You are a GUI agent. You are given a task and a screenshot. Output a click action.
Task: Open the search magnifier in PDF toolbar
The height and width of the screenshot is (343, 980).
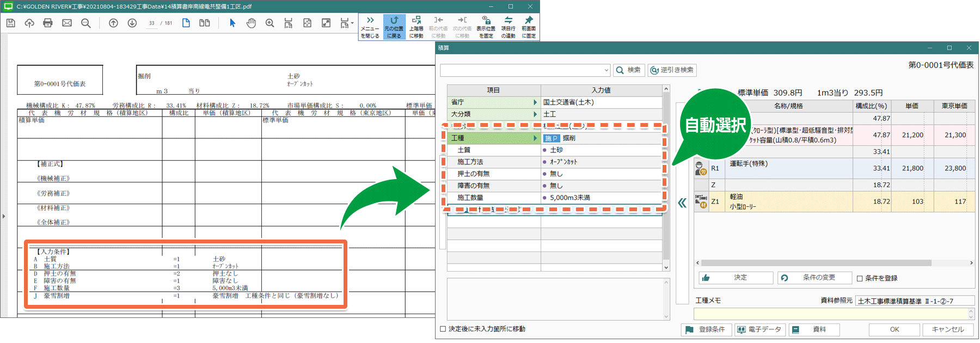86,23
